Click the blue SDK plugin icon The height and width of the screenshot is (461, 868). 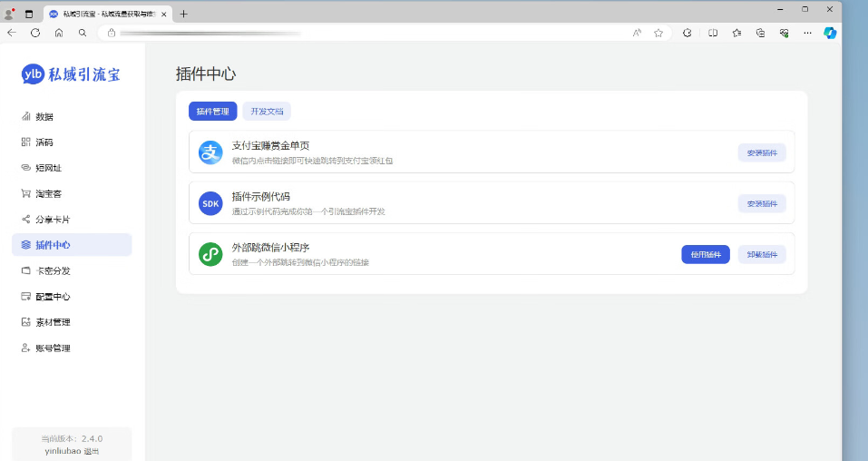click(x=210, y=203)
